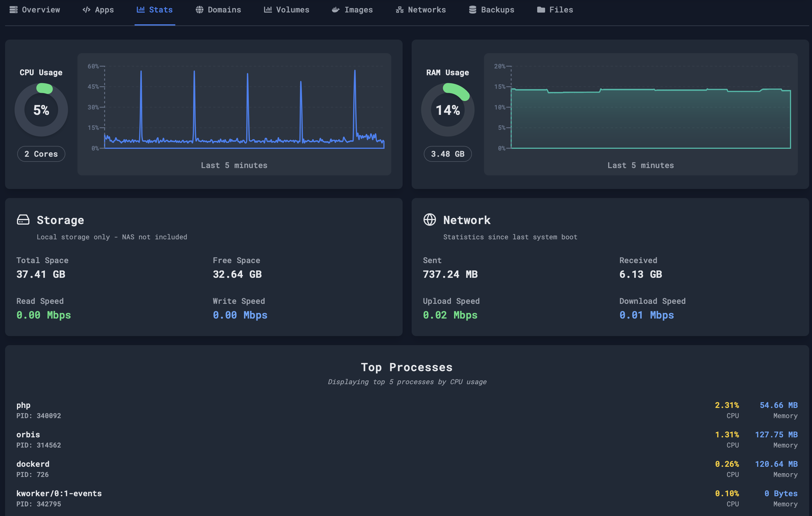Click the 3.48 GB RAM badge
The width and height of the screenshot is (812, 516).
448,154
